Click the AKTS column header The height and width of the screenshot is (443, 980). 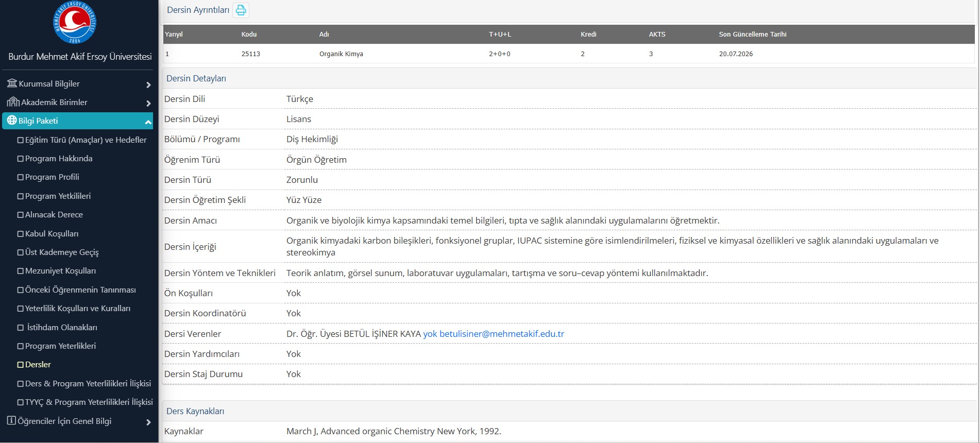[657, 35]
